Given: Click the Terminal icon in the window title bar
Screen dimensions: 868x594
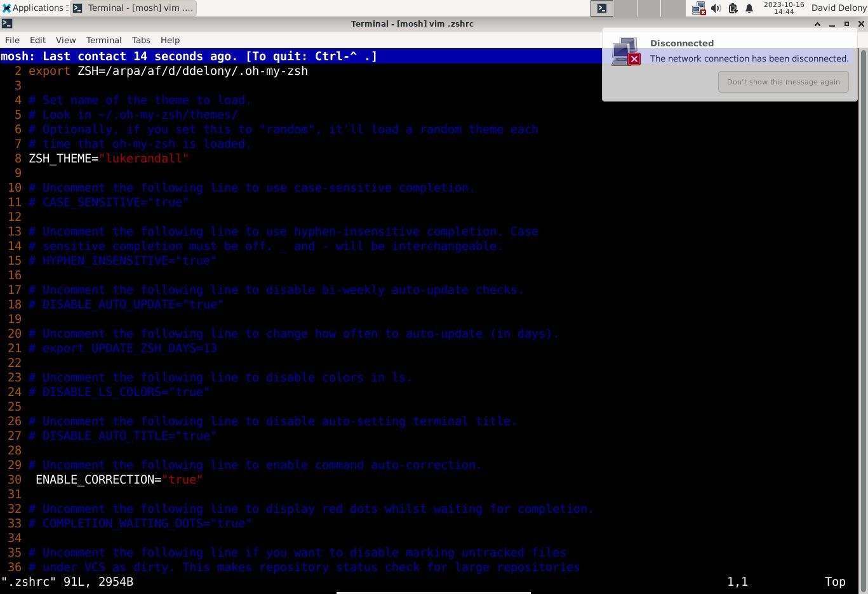Looking at the screenshot, I should coord(7,23).
